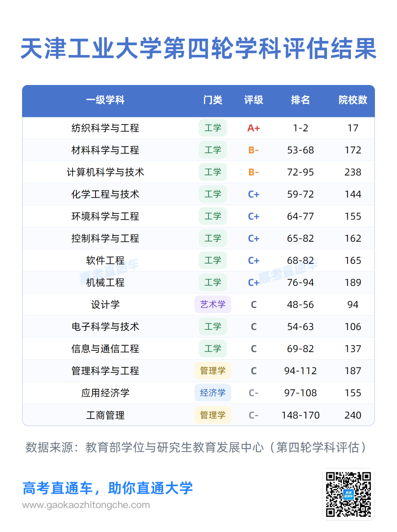
Task: Select the 化学工程与技术 subject cell
Action: [105, 194]
